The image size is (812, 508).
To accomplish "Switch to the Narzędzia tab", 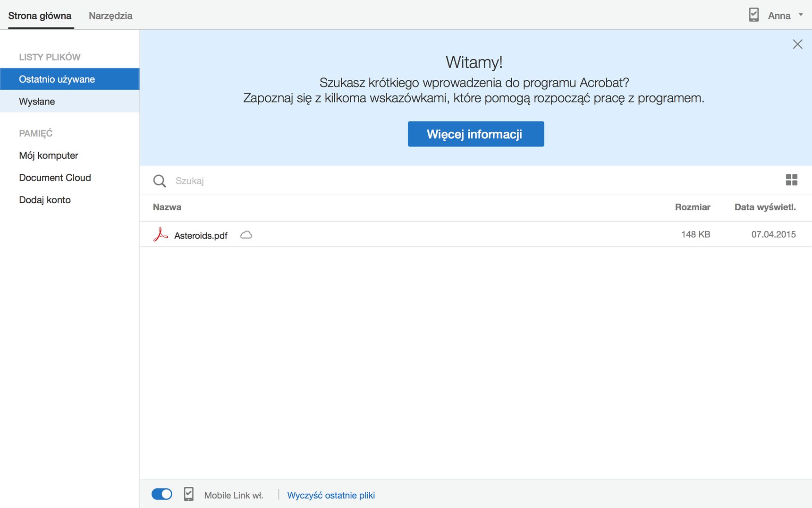I will (110, 16).
